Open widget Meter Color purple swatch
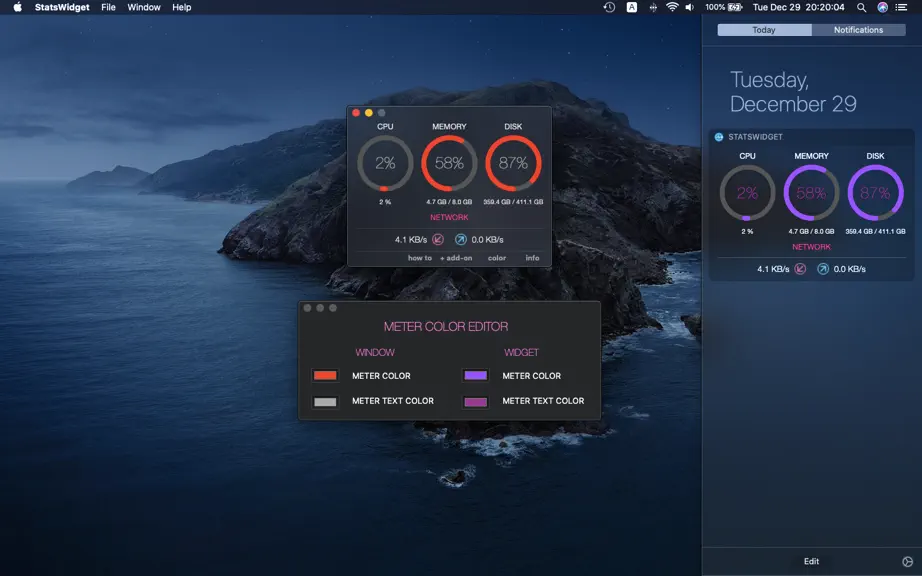This screenshot has height=576, width=922. point(476,376)
